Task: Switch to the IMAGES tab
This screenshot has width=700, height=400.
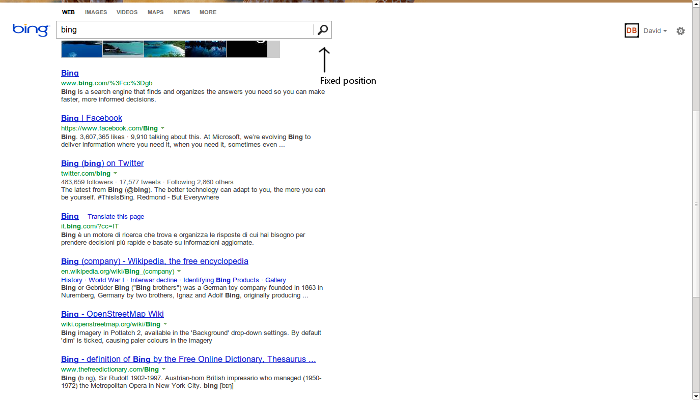Action: click(96, 12)
